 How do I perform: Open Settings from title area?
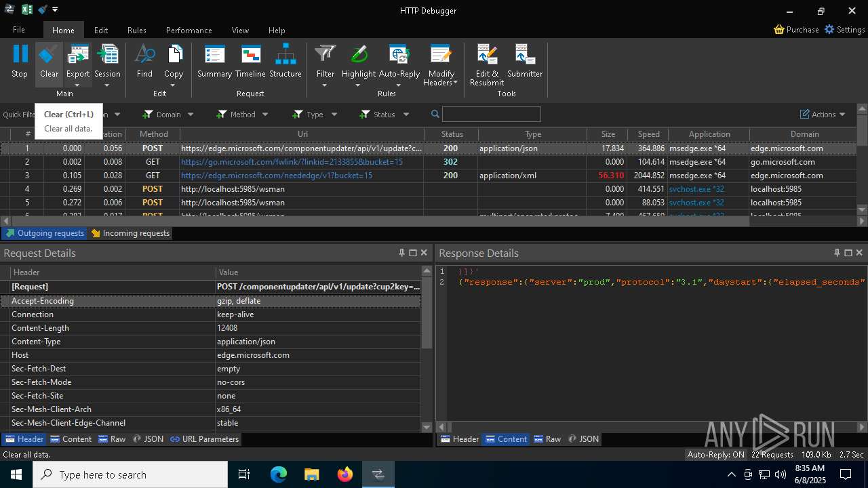(x=844, y=30)
